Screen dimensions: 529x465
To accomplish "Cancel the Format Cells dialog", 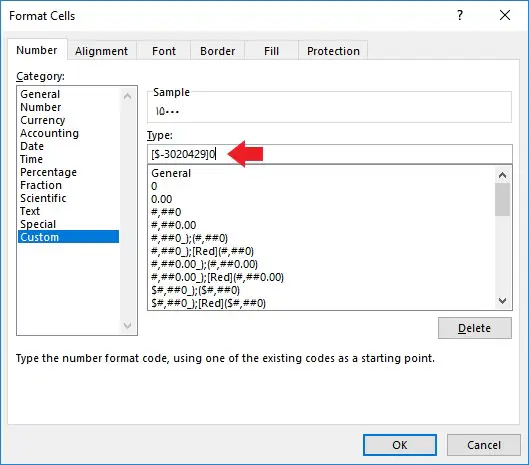I will coord(483,445).
